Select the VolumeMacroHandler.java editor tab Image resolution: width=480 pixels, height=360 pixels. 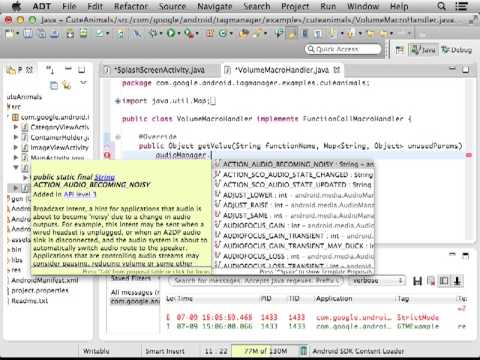pyautogui.click(x=282, y=70)
